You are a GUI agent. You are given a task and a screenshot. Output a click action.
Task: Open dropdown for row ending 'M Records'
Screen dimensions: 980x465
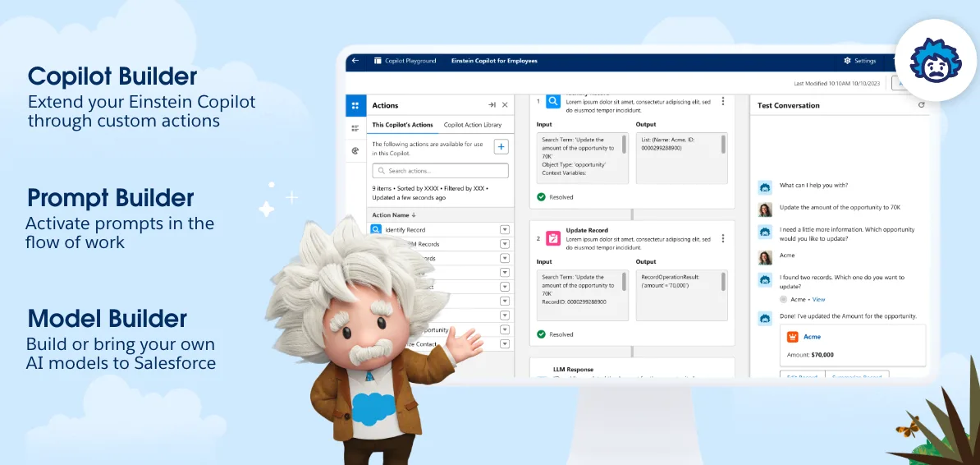tap(505, 244)
